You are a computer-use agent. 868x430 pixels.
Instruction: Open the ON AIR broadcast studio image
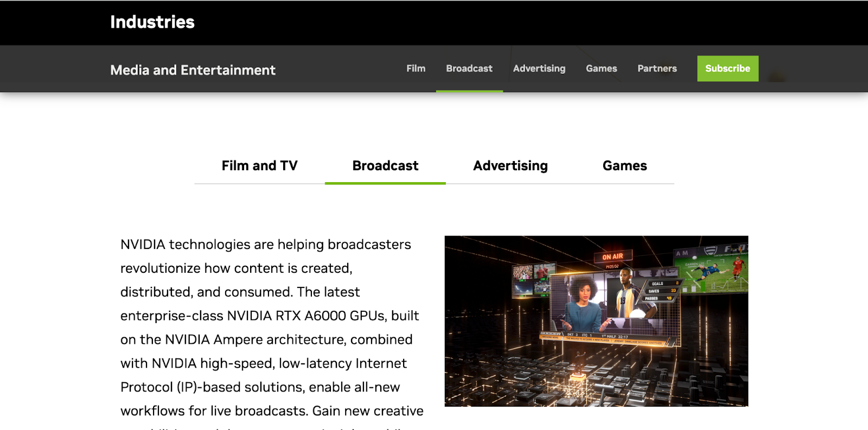(596, 321)
